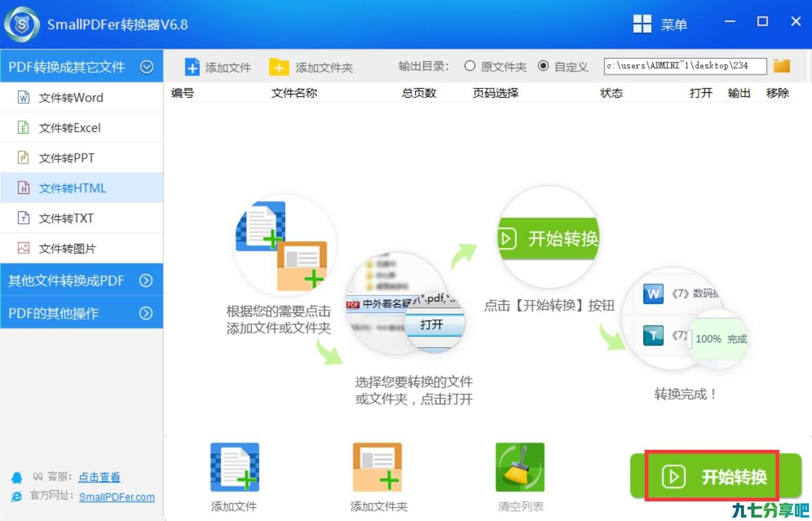This screenshot has width=812, height=521.
Task: Select the 原文件夹 radio button
Action: tap(470, 66)
